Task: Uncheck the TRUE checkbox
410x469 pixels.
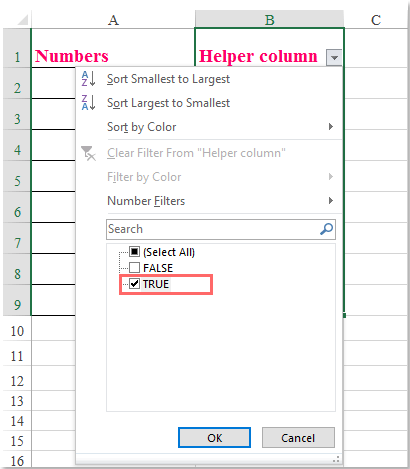Action: tap(134, 284)
